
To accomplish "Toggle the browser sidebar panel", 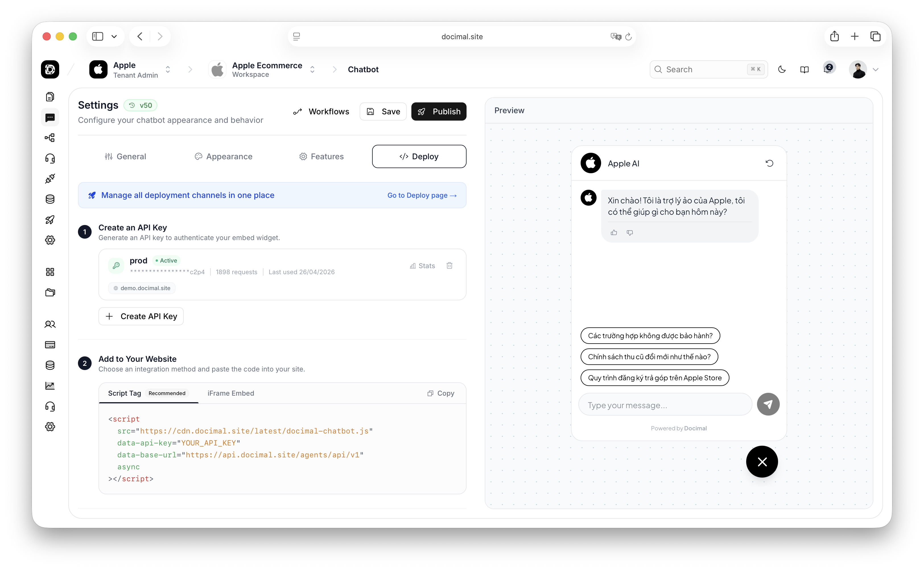I will pos(98,37).
